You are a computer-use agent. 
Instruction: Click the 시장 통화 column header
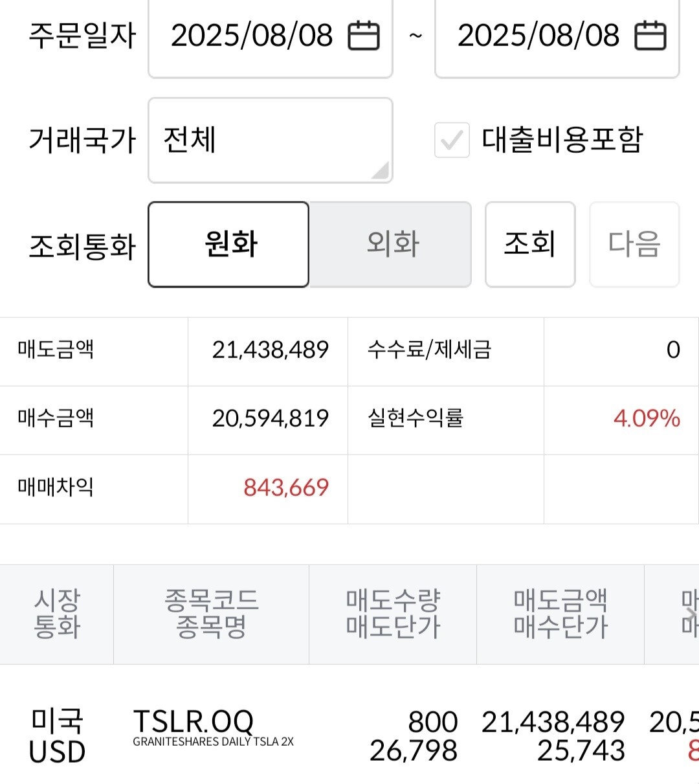click(x=57, y=614)
